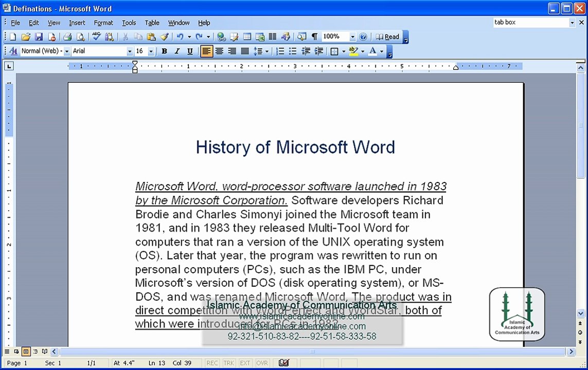Image resolution: width=588 pixels, height=370 pixels.
Task: Copy the selection
Action: [138, 36]
